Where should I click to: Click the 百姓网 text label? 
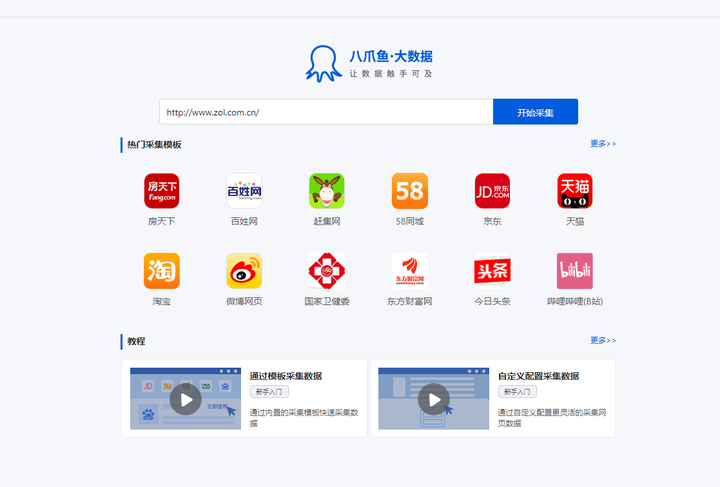(244, 221)
